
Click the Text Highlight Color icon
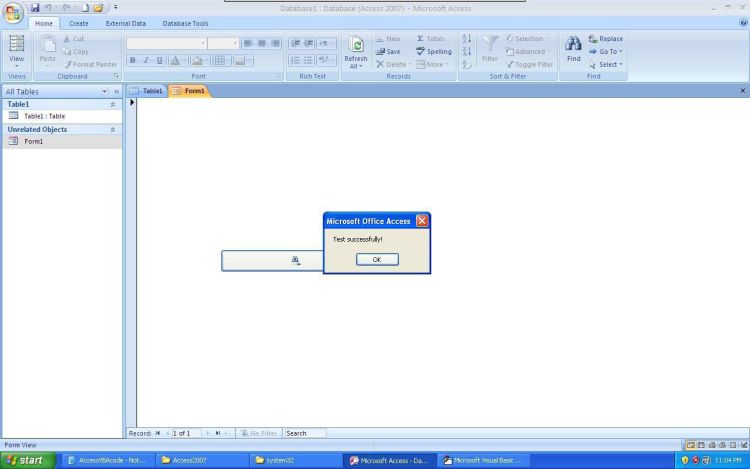(x=326, y=60)
